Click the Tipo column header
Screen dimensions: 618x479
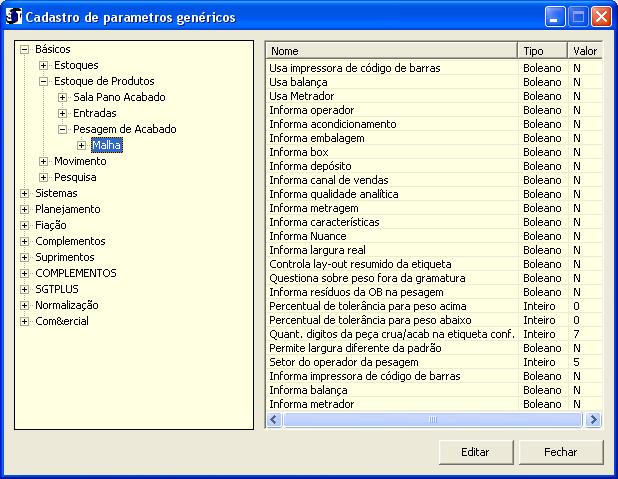point(542,50)
